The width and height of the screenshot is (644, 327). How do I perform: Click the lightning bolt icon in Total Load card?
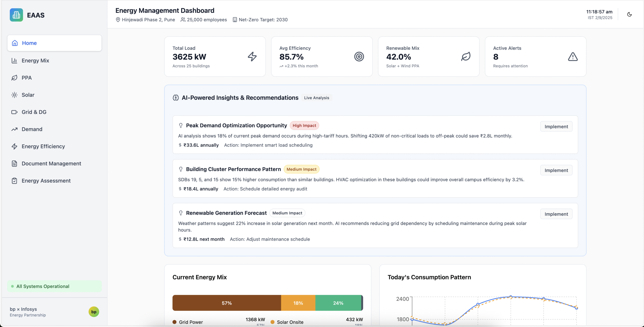pyautogui.click(x=252, y=57)
